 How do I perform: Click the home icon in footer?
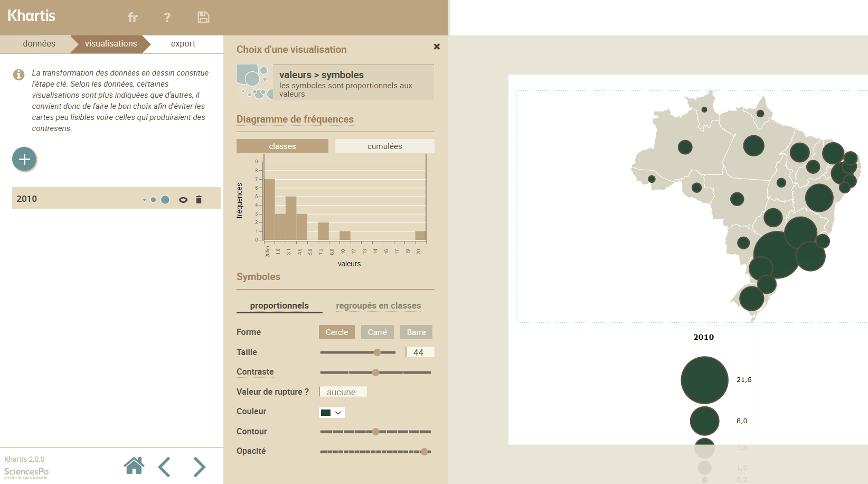(x=134, y=466)
